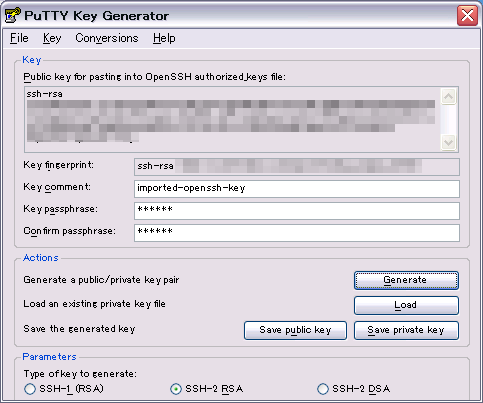Click the 'Save the generated key' label
483x403 pixels.
pos(79,329)
